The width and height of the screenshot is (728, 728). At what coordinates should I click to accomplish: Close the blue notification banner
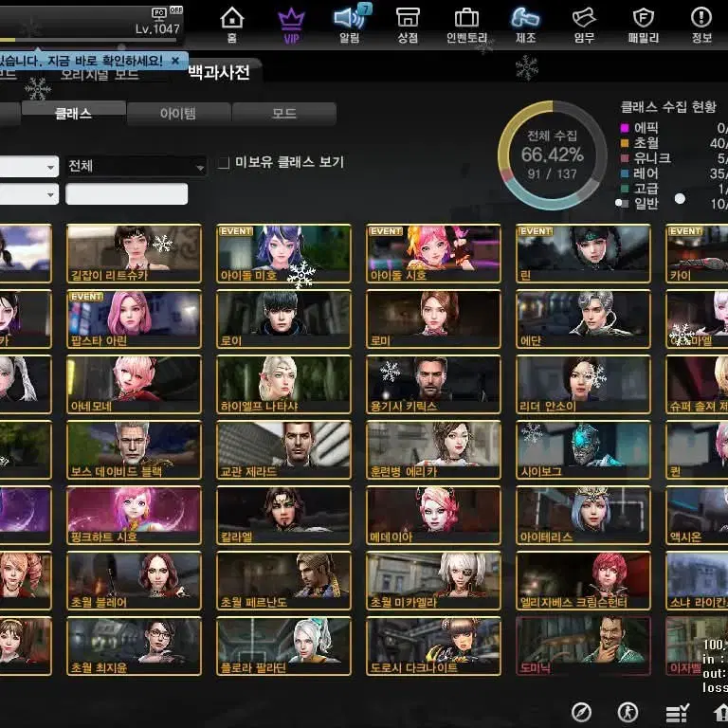175,61
